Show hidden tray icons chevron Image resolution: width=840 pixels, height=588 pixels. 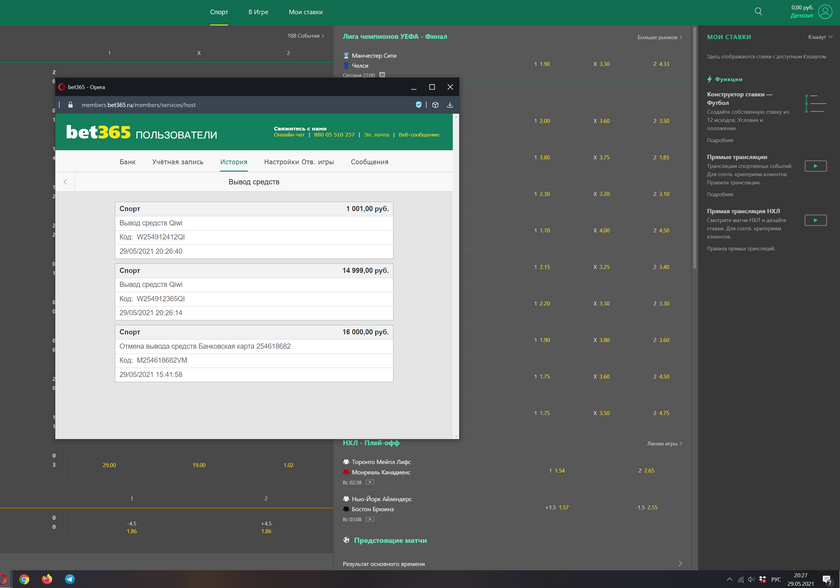pyautogui.click(x=729, y=579)
